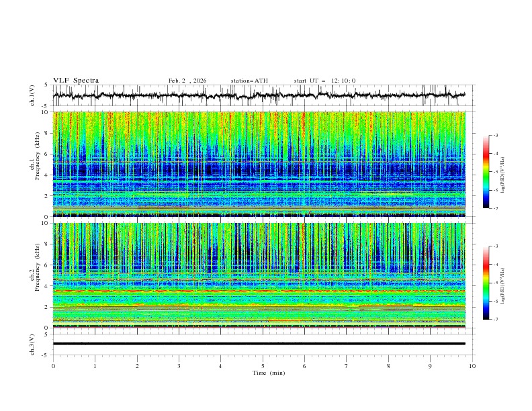Click the "station=ATH" header label
The height and width of the screenshot is (411, 532).
click(x=249, y=81)
